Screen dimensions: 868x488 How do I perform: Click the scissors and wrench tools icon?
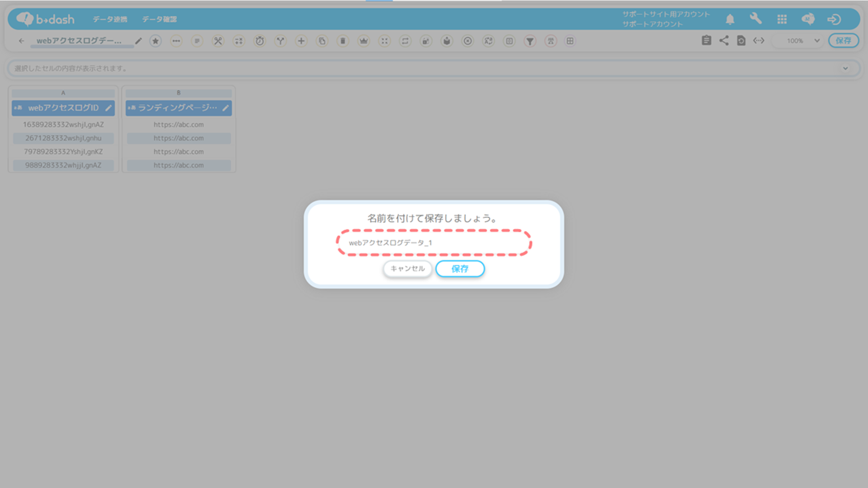[218, 41]
